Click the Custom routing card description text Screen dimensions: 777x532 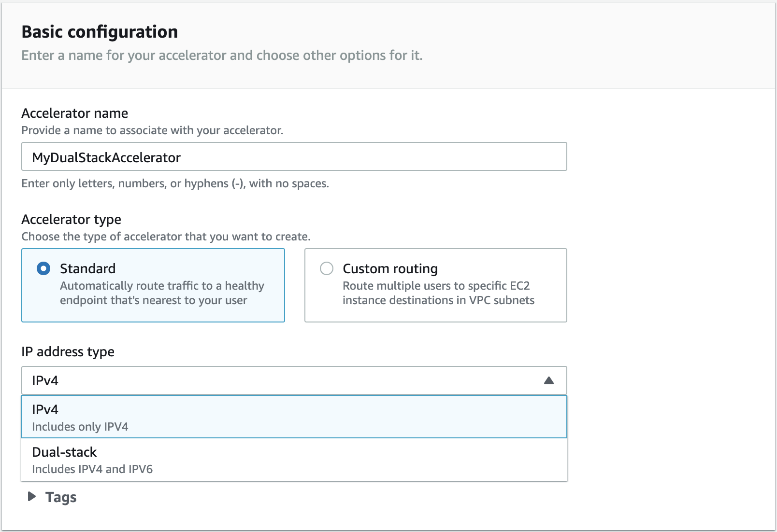click(x=438, y=293)
